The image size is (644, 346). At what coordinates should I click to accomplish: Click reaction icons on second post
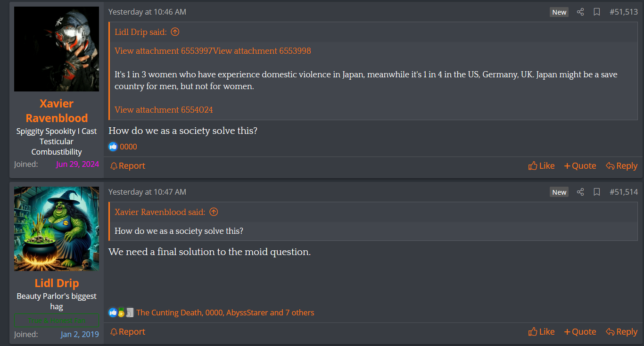pyautogui.click(x=121, y=313)
